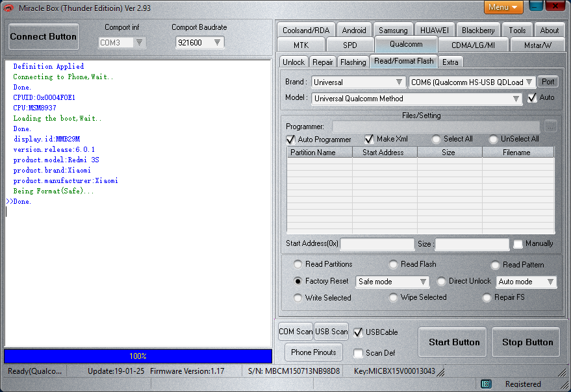Open the Repair sub-tab

click(323, 62)
